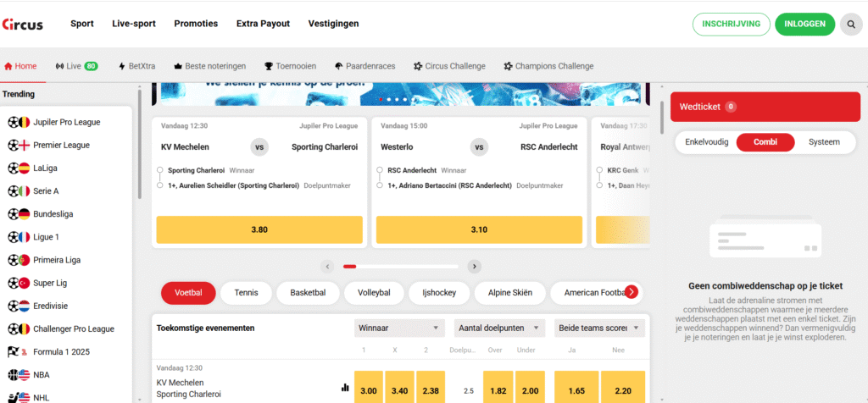Open the Winnaar market dropdown

(400, 328)
